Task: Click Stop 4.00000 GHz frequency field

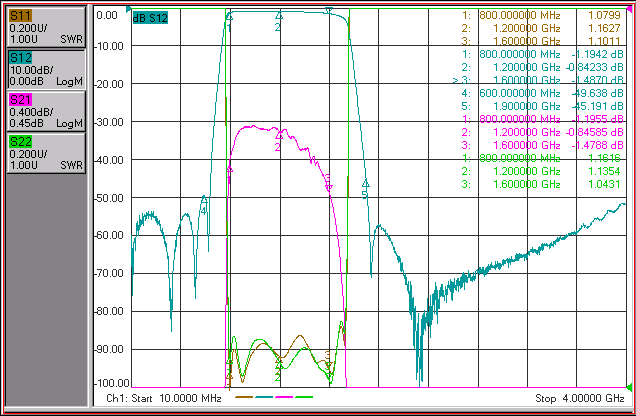Action: click(x=580, y=398)
